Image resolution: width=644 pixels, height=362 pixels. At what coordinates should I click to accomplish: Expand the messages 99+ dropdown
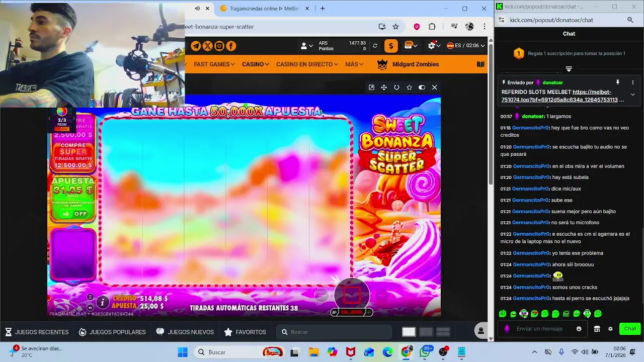click(x=411, y=46)
